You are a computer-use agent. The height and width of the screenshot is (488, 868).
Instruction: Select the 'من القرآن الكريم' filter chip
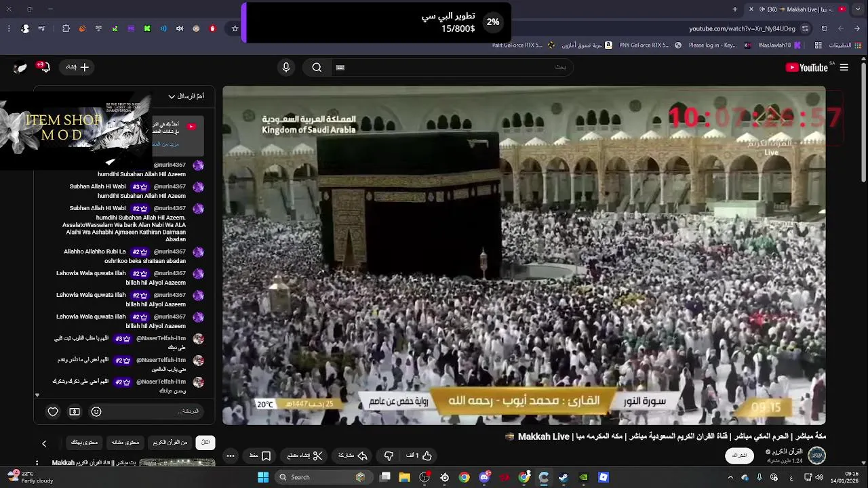(170, 443)
